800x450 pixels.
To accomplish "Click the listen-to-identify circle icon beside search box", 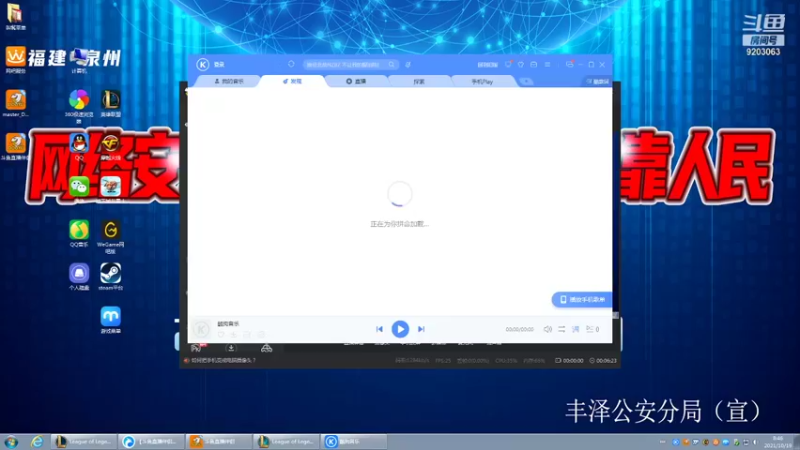I will [x=291, y=64].
